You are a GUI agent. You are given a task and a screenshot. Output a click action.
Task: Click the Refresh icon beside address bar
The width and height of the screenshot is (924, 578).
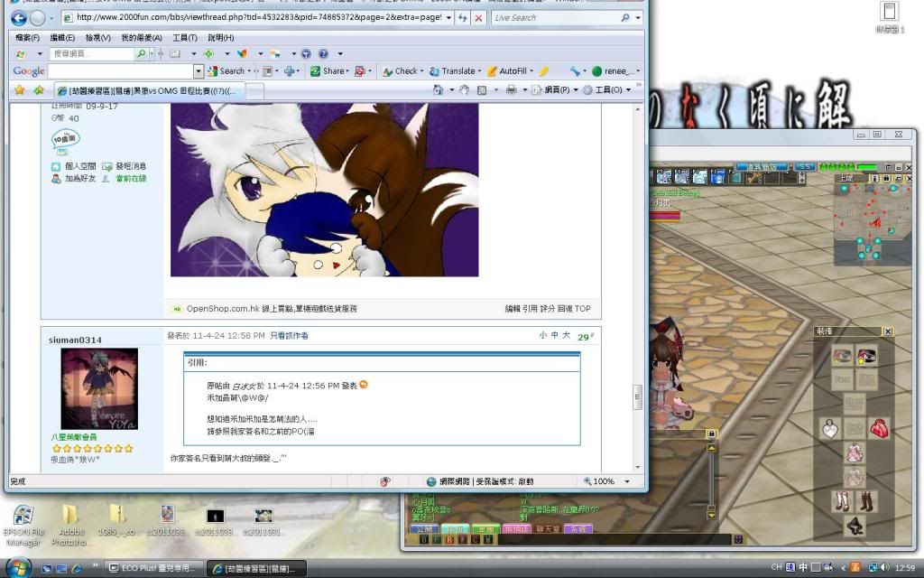(463, 18)
